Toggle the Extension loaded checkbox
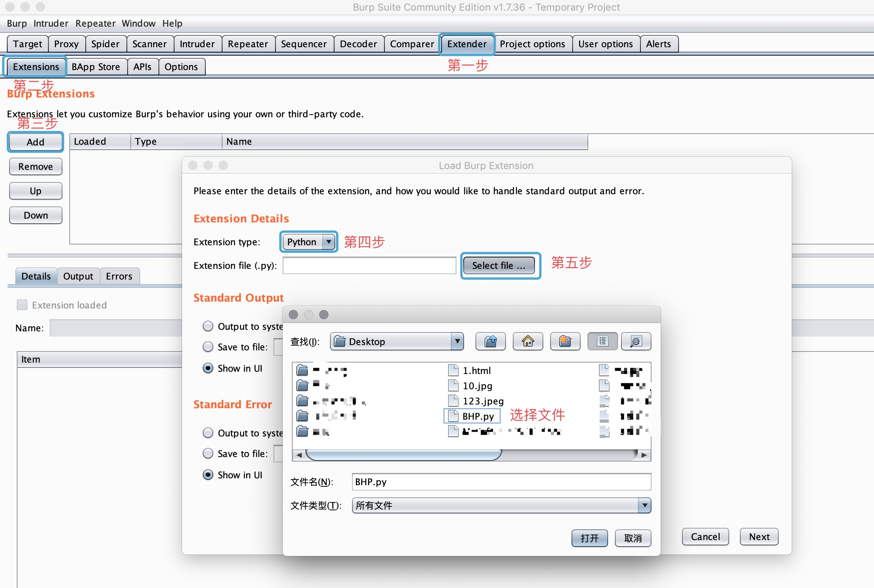The height and width of the screenshot is (588, 874). (x=22, y=305)
